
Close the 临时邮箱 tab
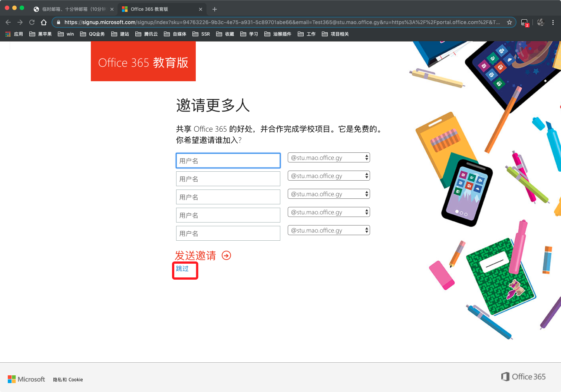pos(112,9)
